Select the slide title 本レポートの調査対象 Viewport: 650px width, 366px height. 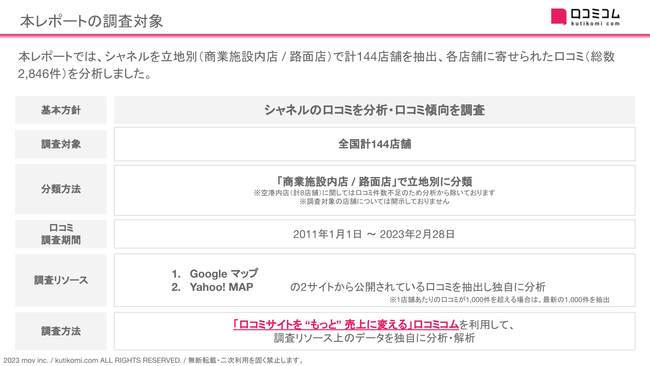92,21
